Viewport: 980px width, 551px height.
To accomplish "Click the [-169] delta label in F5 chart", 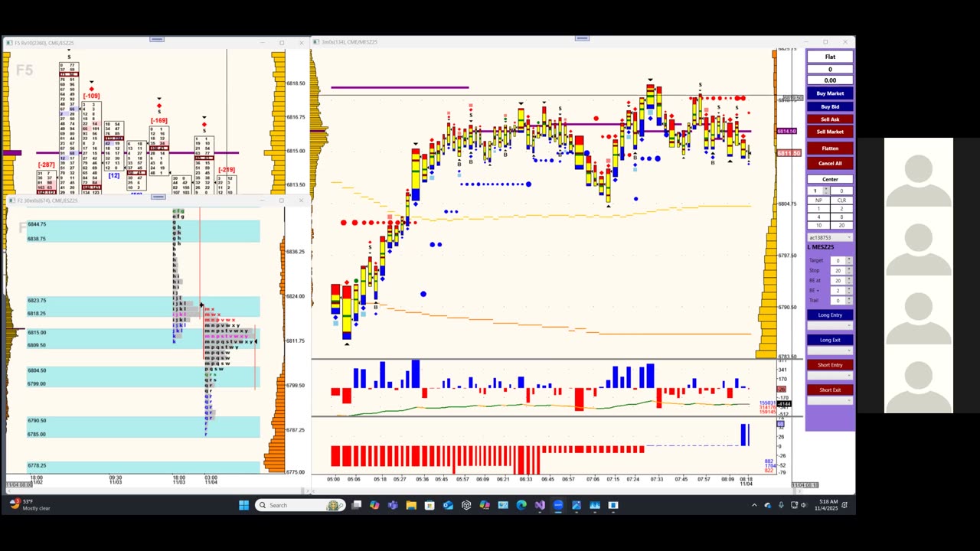I will (x=158, y=121).
